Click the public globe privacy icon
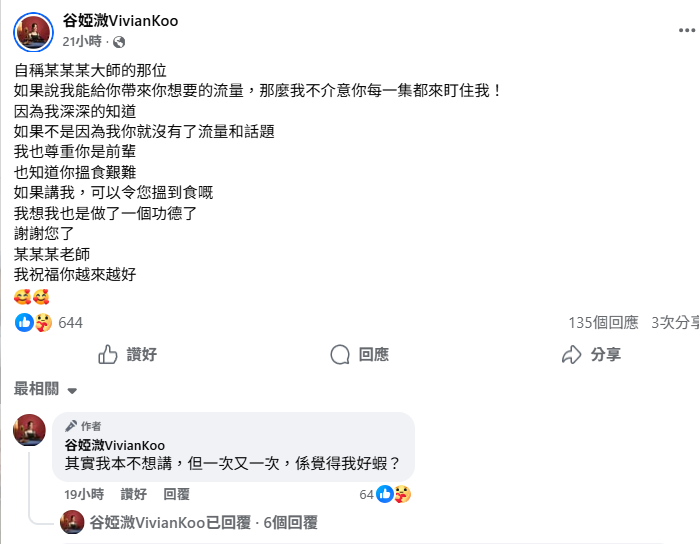 (120, 42)
